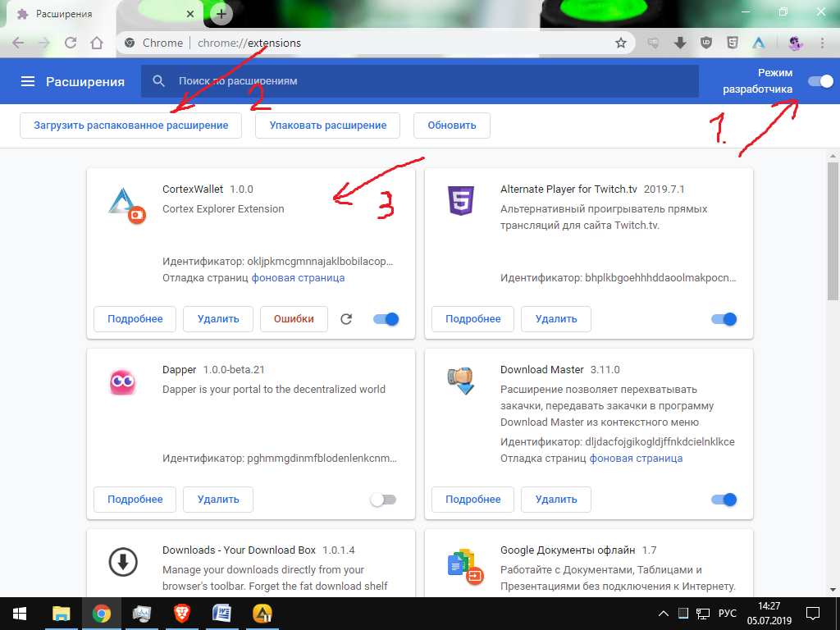Click the page vertical scrollbar thumb
840x630 pixels.
coord(833,231)
